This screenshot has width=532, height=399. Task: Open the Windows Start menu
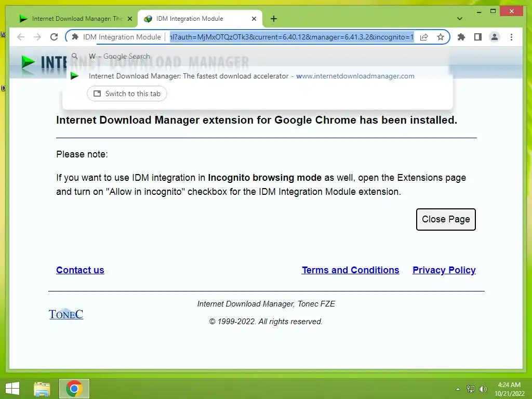click(x=12, y=389)
